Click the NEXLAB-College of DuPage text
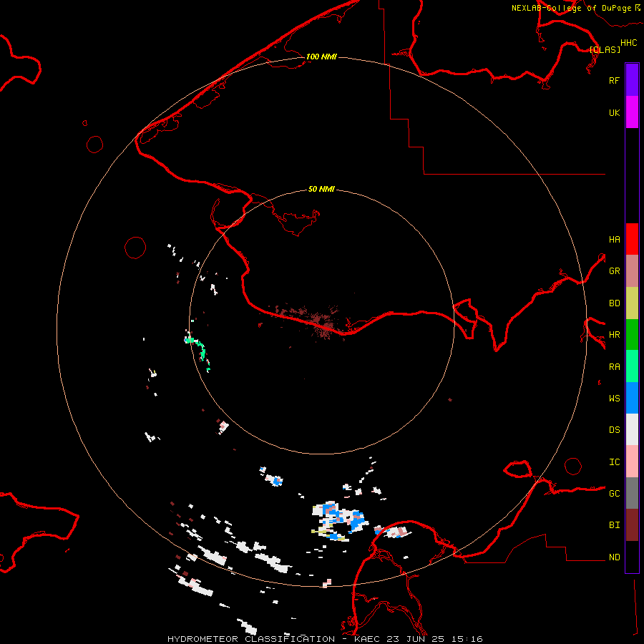The height and width of the screenshot is (644, 644). coord(571,8)
